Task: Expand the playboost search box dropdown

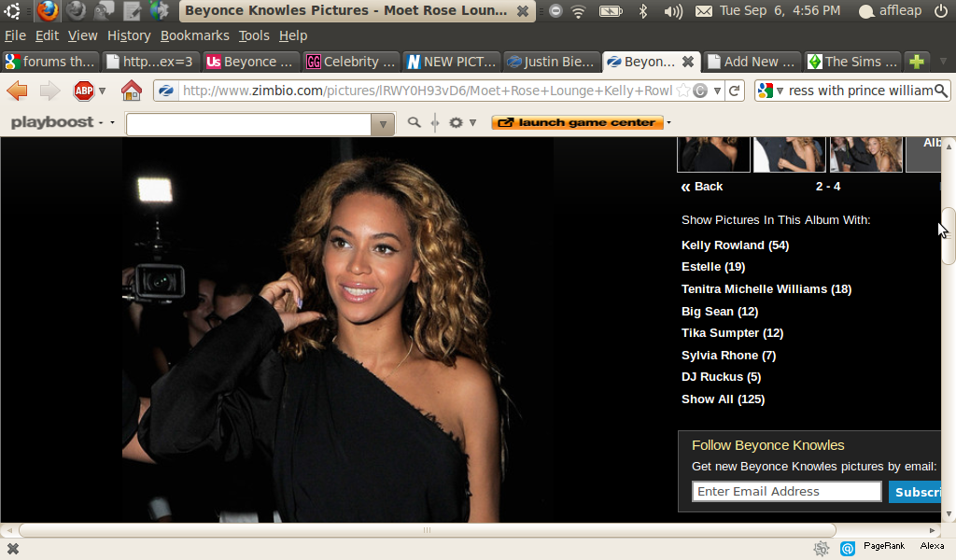Action: 383,124
